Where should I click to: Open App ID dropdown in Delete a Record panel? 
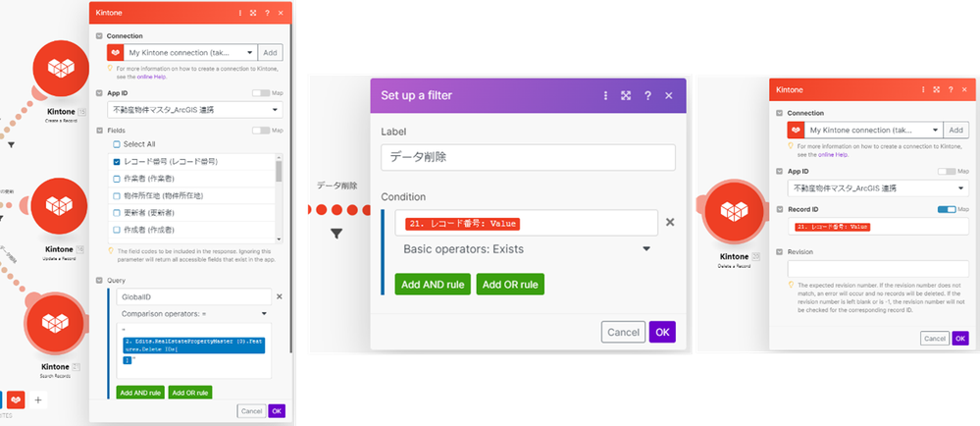pyautogui.click(x=878, y=187)
